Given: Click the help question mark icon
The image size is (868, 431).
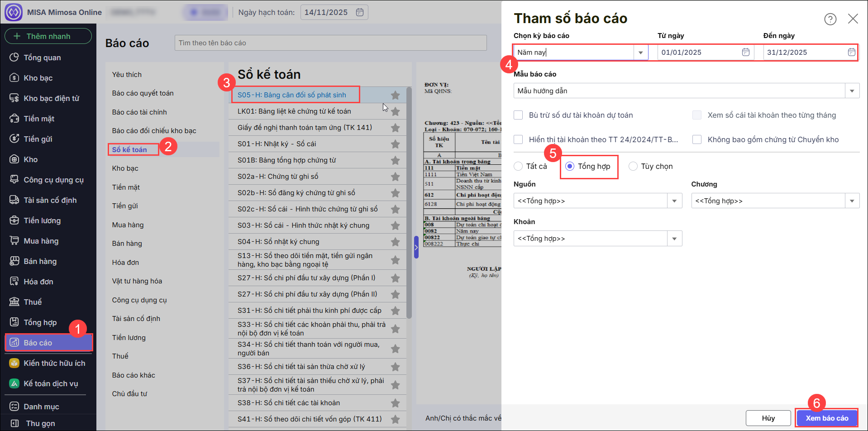Looking at the screenshot, I should (830, 19).
